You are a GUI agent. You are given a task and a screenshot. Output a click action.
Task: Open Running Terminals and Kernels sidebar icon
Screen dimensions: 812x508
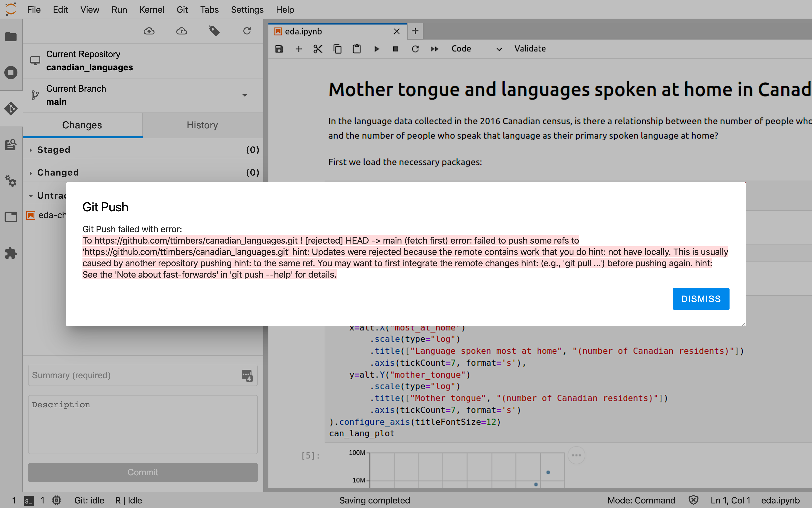pyautogui.click(x=11, y=73)
